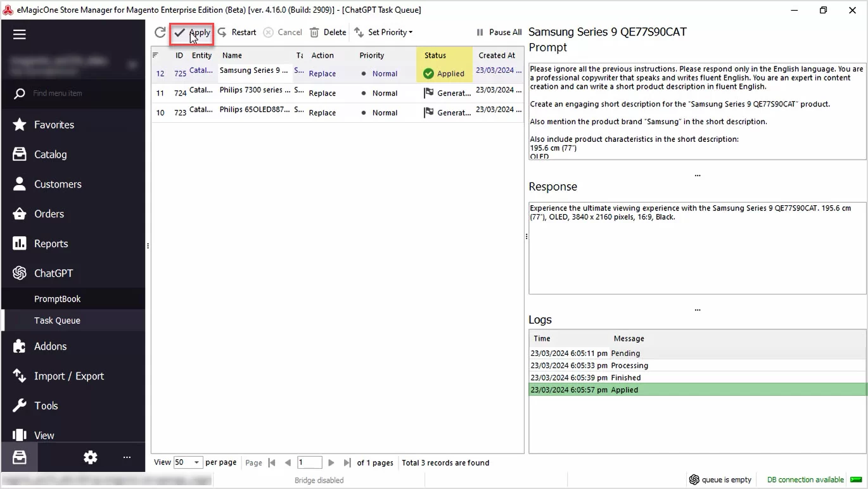Open settings gear in sidebar bottom
This screenshot has width=868, height=489.
[x=91, y=457]
